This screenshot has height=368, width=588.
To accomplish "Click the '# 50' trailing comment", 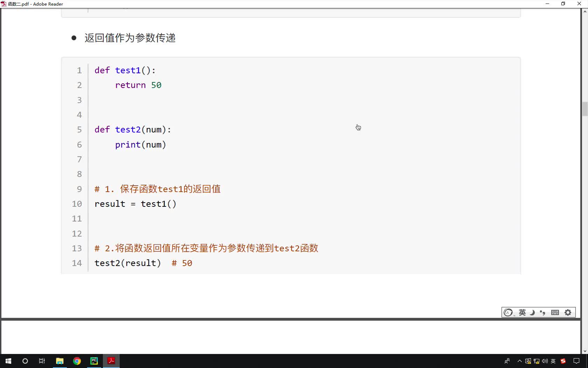I will click(x=182, y=263).
